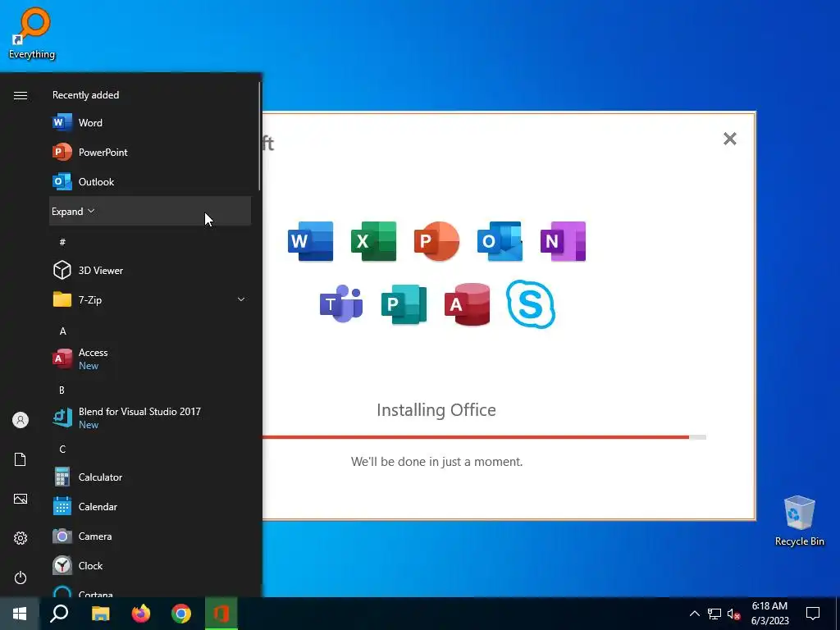Open Pictures from Start sidebar
The height and width of the screenshot is (630, 840).
21,499
